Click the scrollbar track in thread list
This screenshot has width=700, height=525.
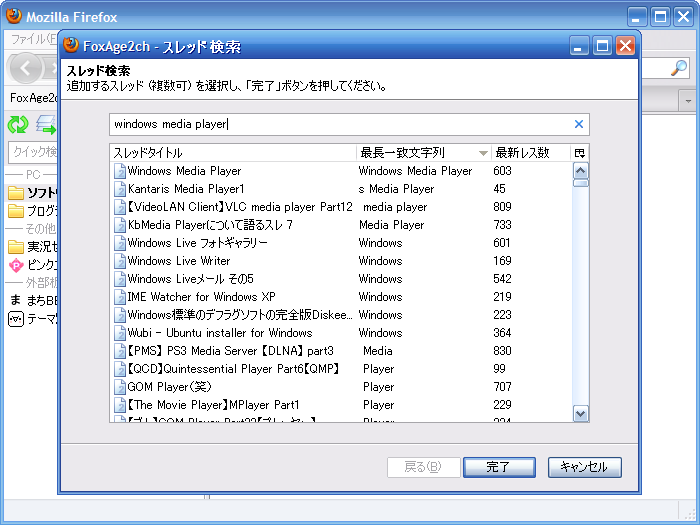pos(580,295)
